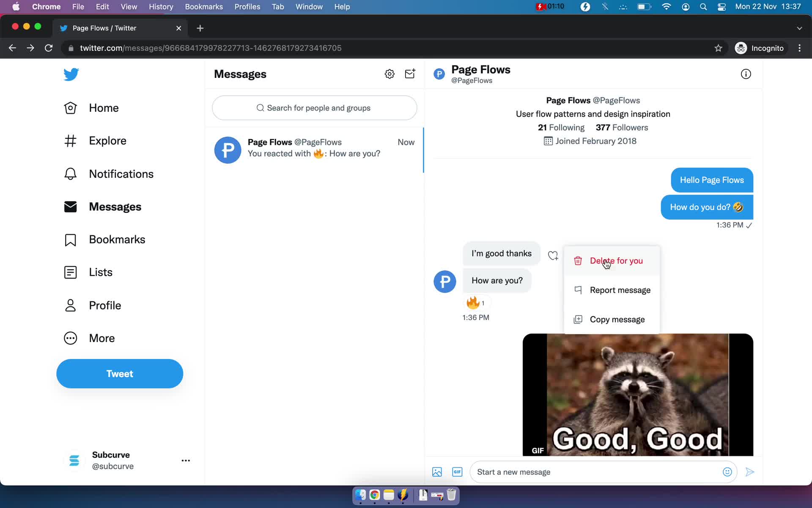Reload the page

point(49,48)
